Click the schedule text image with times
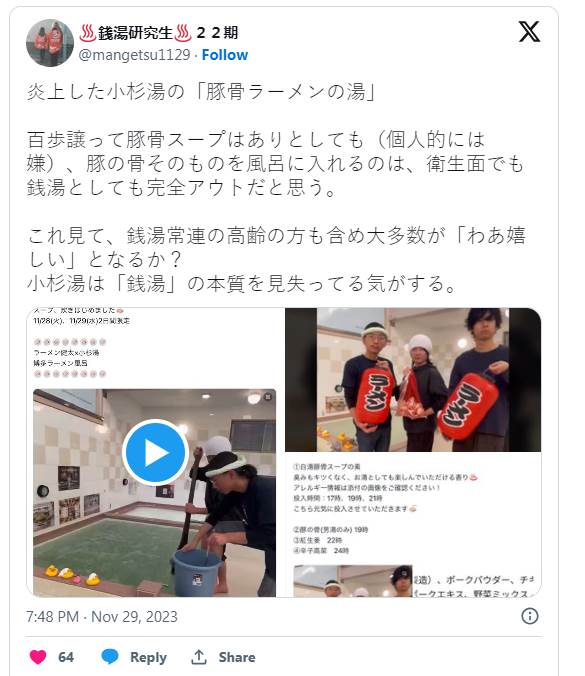Screen dimensions: 585x676 click(413, 508)
